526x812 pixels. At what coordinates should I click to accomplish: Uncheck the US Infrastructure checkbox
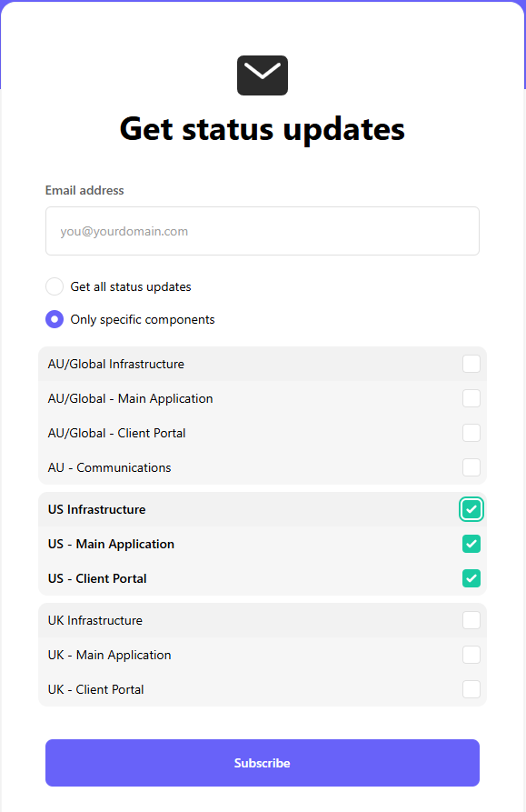(x=471, y=509)
